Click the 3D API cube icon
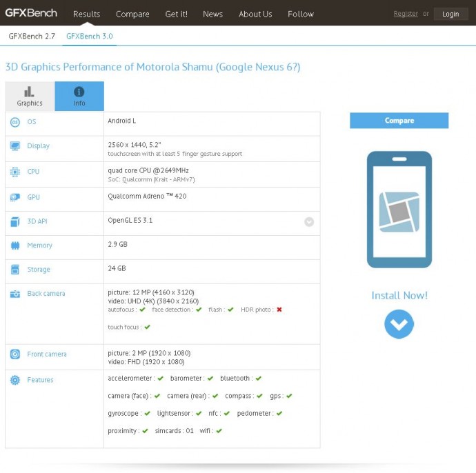The height and width of the screenshot is (473, 476). 15,222
